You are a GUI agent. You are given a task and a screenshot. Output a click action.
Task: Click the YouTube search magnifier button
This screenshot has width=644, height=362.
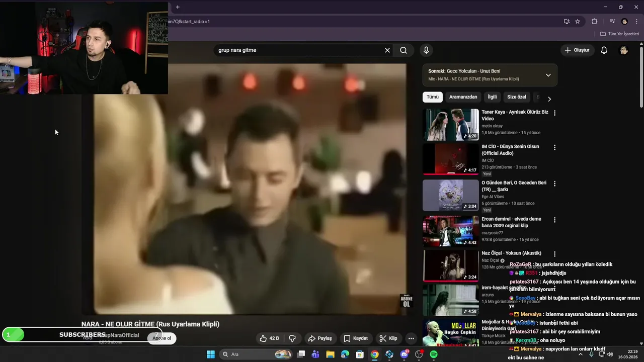pyautogui.click(x=404, y=50)
